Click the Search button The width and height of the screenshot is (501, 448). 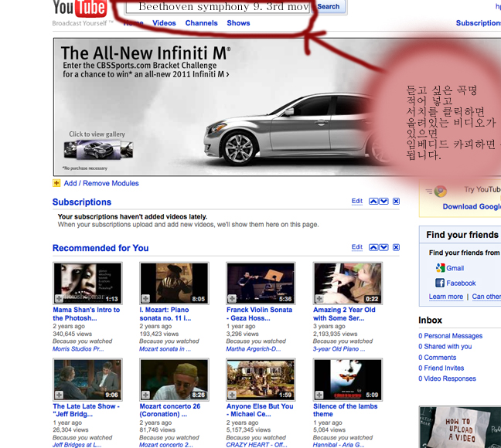click(x=329, y=7)
